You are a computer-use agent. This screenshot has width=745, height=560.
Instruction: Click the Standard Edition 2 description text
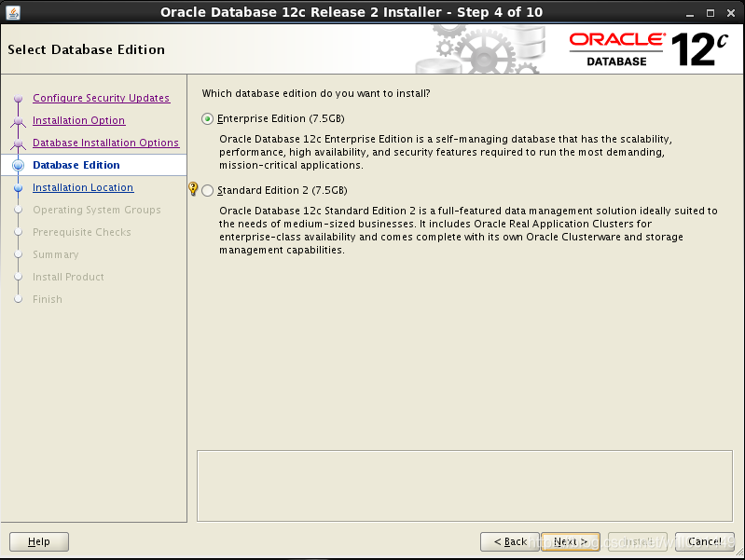[x=468, y=230]
